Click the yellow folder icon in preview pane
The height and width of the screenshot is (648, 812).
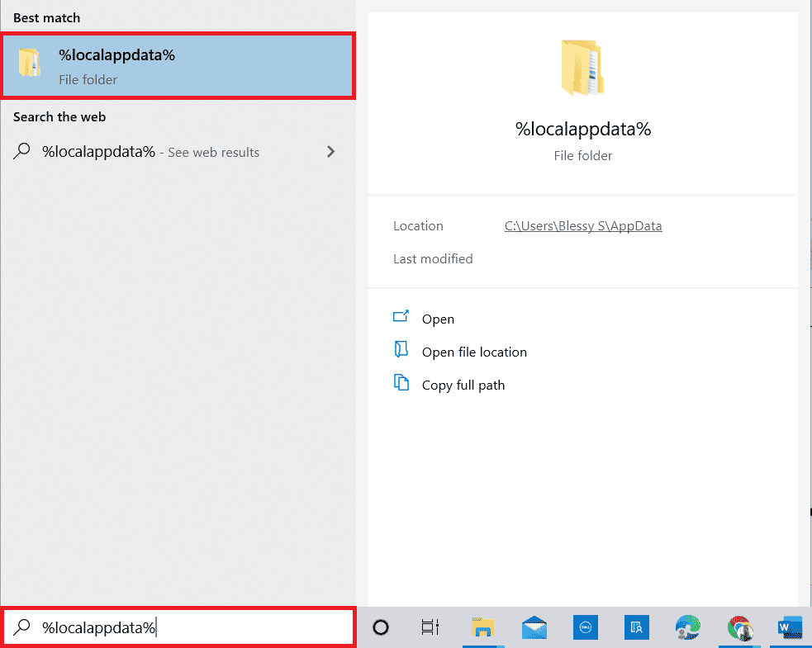click(583, 68)
